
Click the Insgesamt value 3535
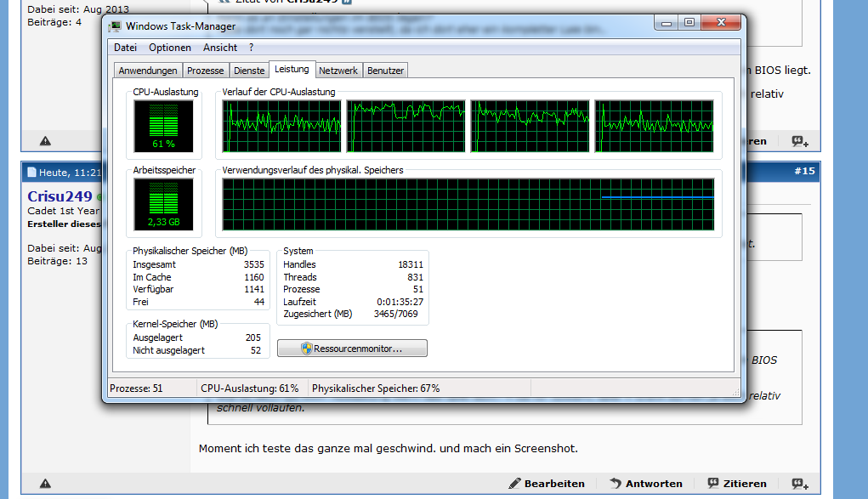(x=254, y=264)
